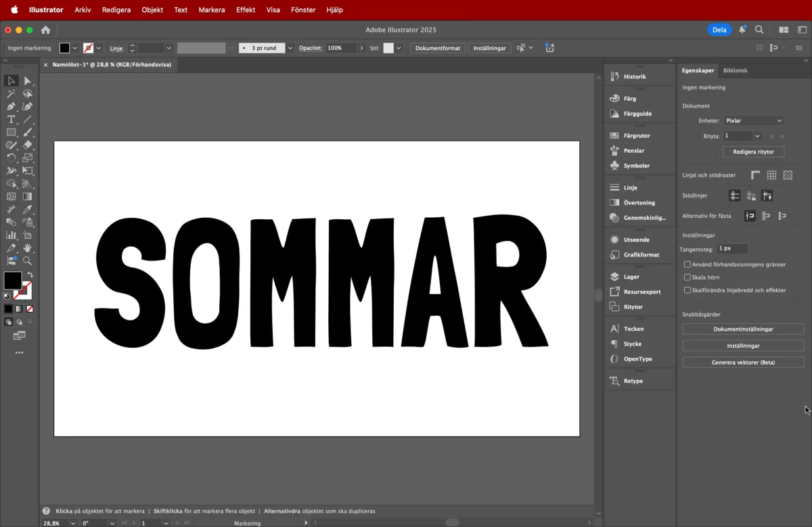Select the Eraser tool
Image resolution: width=812 pixels, height=527 pixels.
[28, 145]
